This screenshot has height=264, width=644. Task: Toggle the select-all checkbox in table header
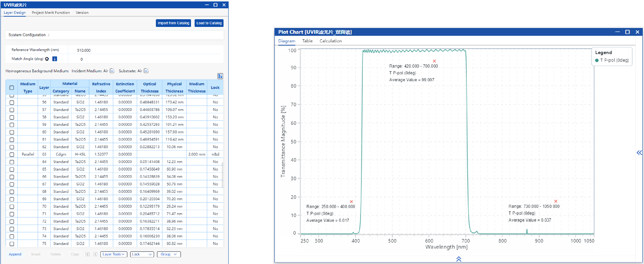point(12,88)
